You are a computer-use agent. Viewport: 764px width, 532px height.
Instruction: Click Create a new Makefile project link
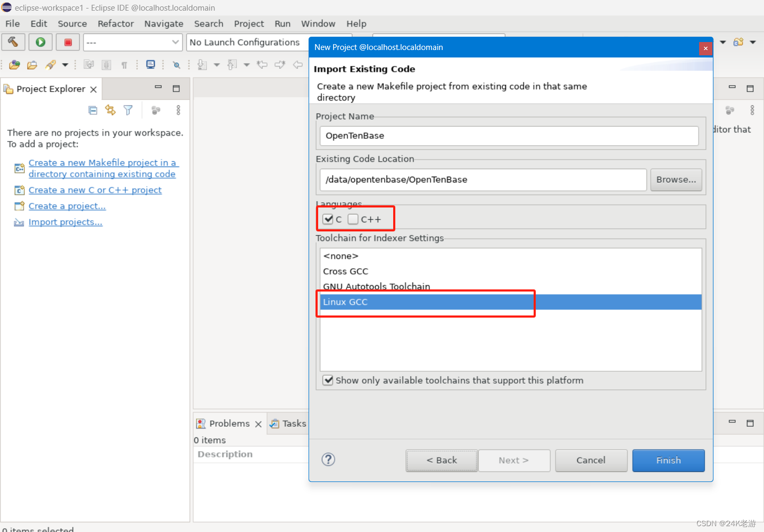pyautogui.click(x=103, y=168)
